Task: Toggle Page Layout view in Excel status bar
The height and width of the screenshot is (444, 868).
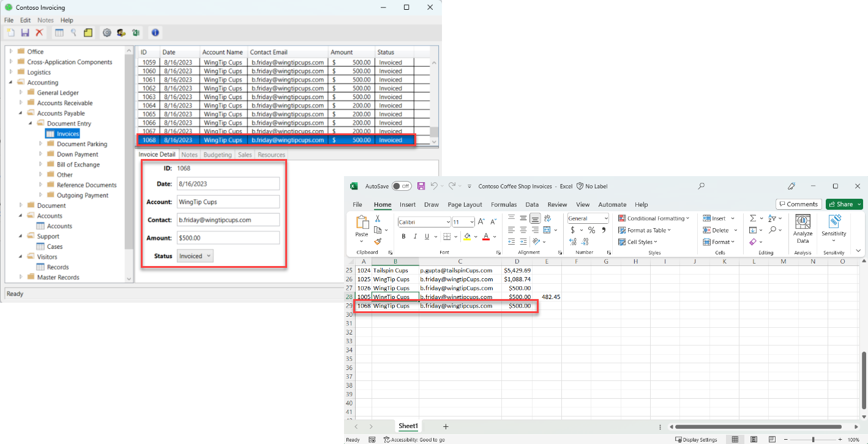Action: point(752,439)
